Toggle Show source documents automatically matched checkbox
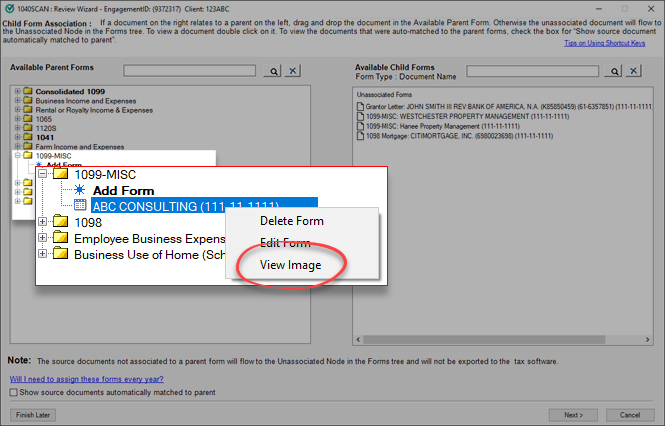 tap(14, 393)
